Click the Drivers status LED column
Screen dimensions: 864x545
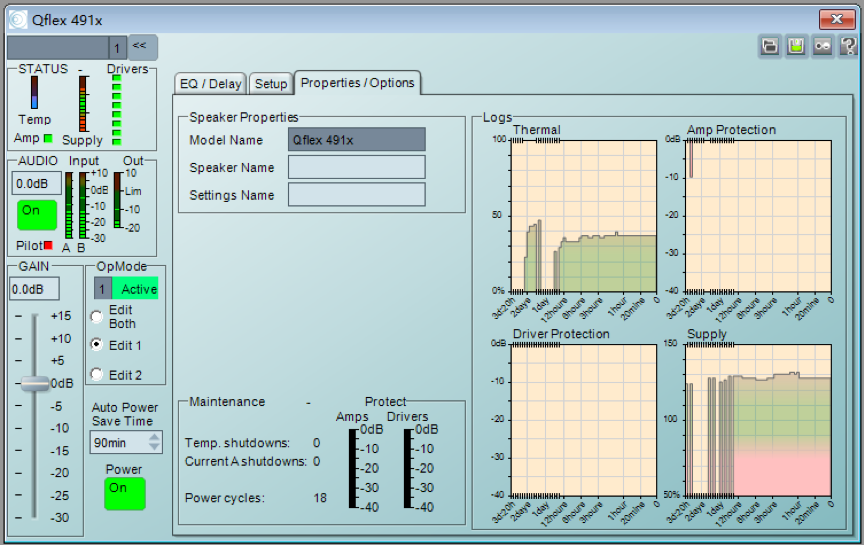pos(117,110)
